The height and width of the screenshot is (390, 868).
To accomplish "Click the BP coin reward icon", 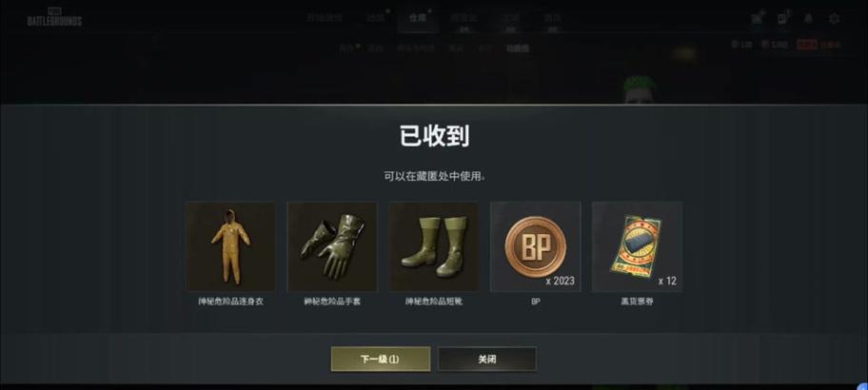I will pos(535,246).
